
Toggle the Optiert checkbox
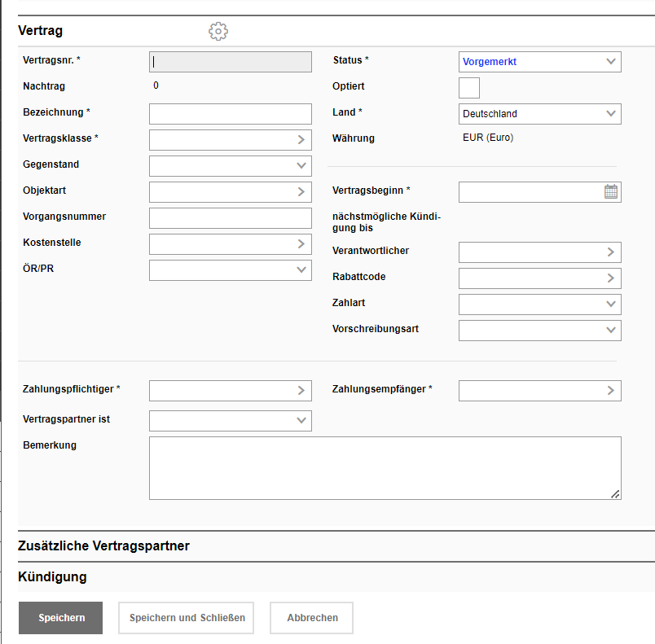click(469, 88)
